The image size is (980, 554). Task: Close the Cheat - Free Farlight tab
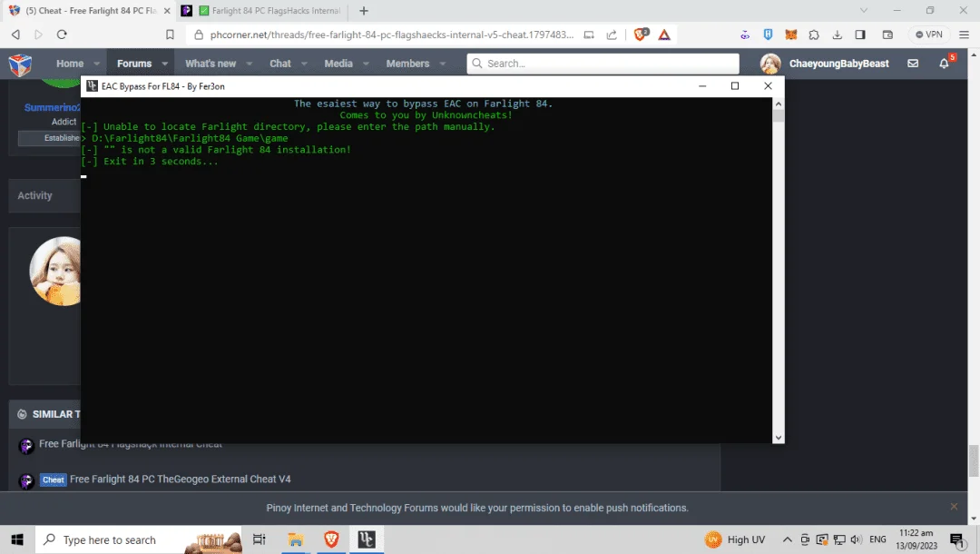167,11
